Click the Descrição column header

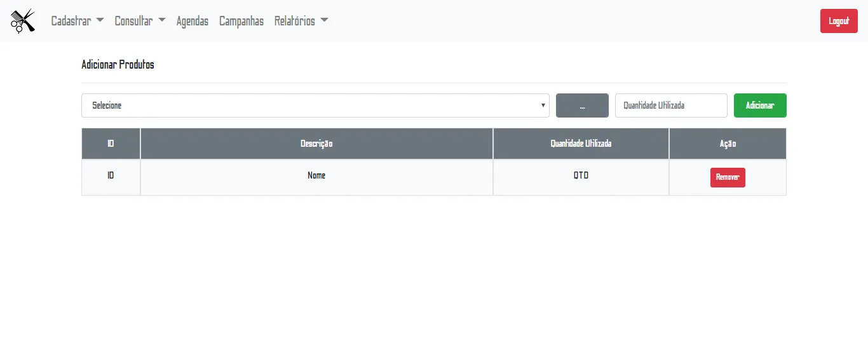point(316,144)
